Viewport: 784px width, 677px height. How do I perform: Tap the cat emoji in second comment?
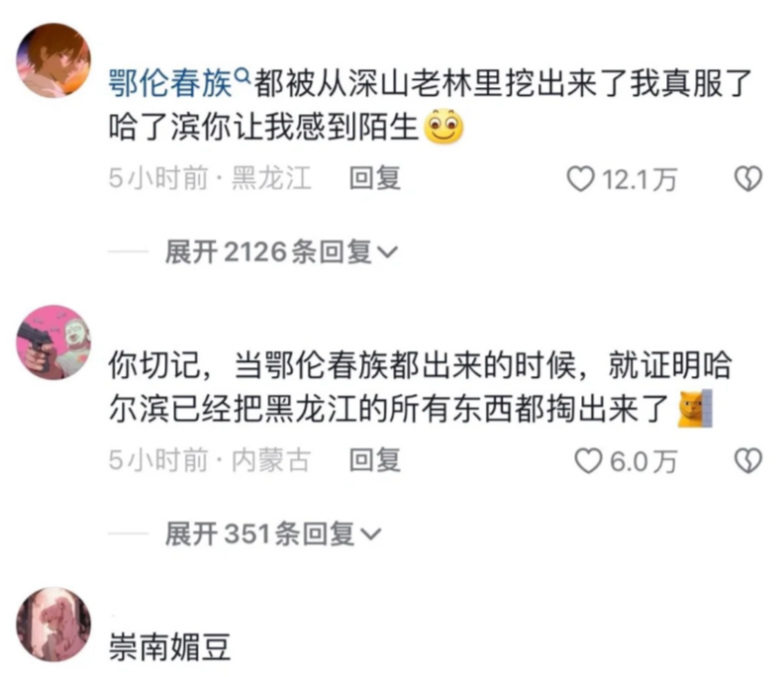695,409
